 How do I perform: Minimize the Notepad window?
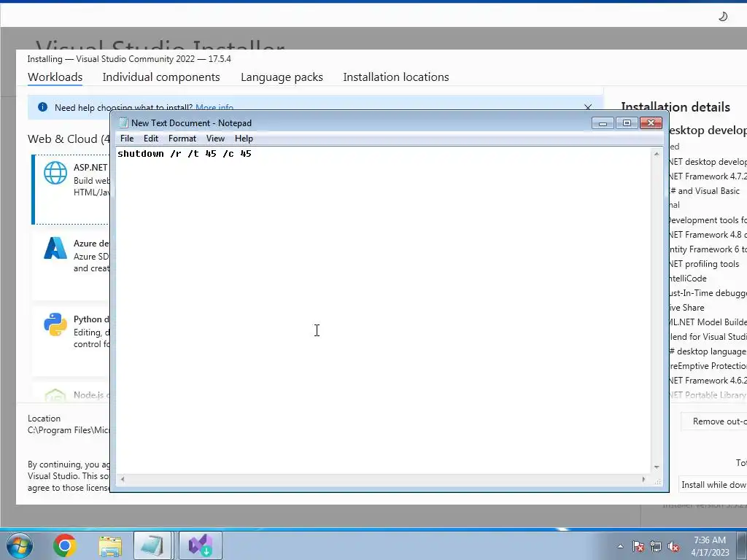tap(603, 123)
